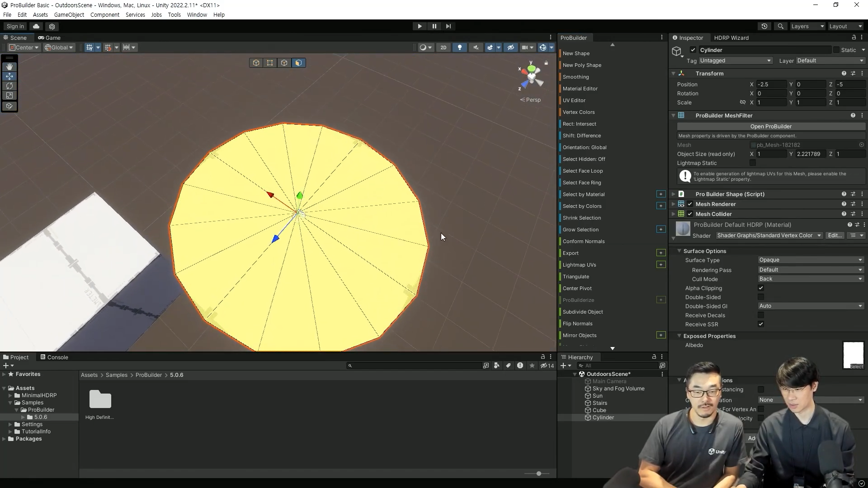Click Subdivide Object in ProBuilder panel
This screenshot has height=488, width=868.
(x=583, y=312)
